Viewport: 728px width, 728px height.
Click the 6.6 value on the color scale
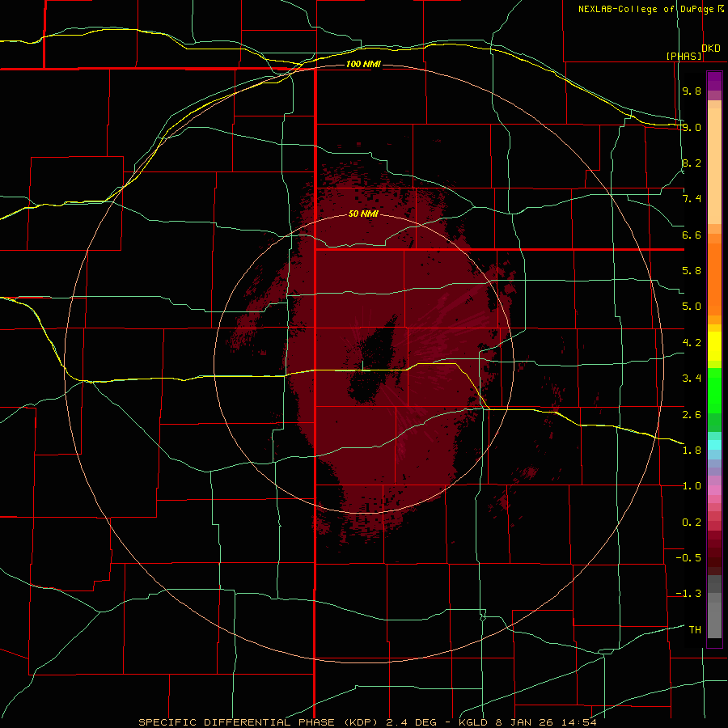pos(692,235)
